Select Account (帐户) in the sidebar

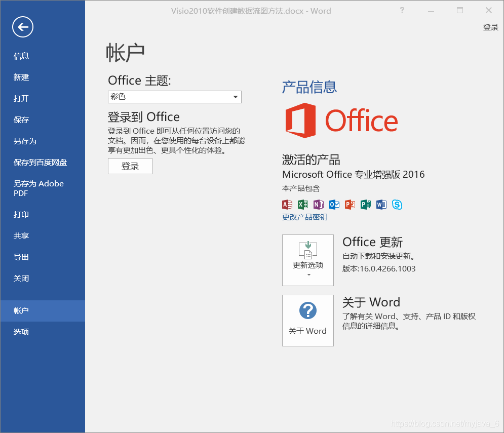(43, 311)
